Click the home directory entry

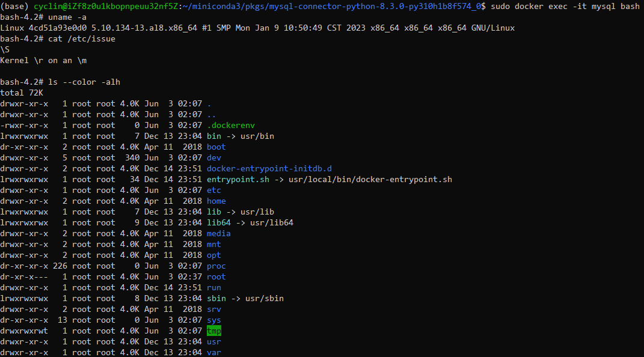216,201
